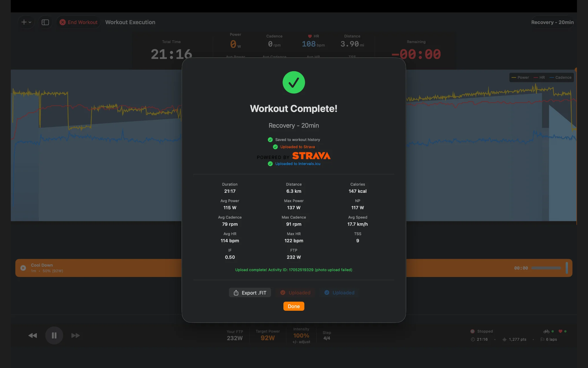
Task: Click the FTP 232 W value in summary
Action: pyautogui.click(x=294, y=257)
